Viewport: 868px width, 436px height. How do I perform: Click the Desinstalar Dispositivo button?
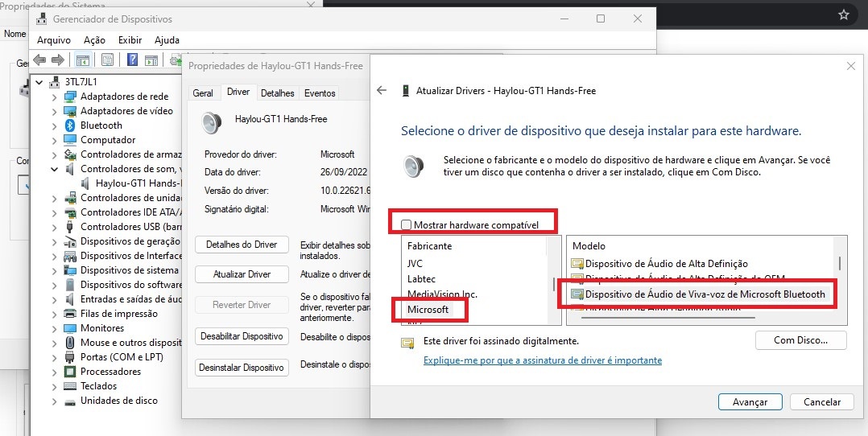point(242,368)
